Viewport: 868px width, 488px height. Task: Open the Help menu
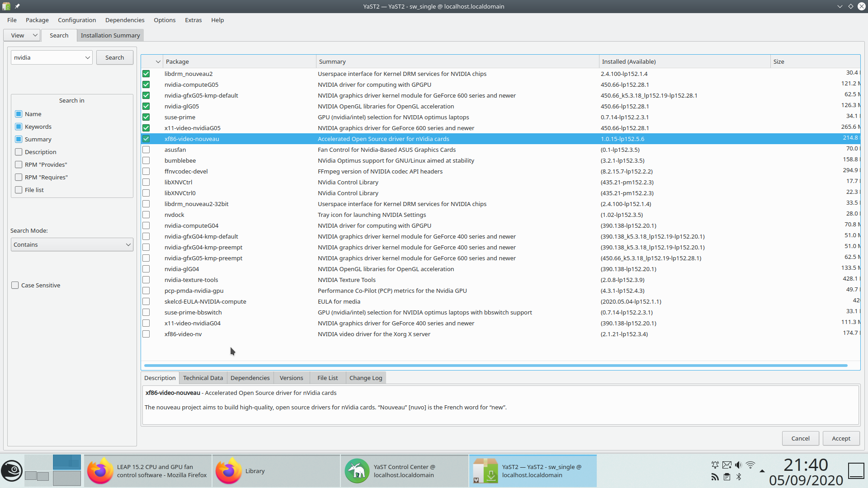click(x=217, y=20)
